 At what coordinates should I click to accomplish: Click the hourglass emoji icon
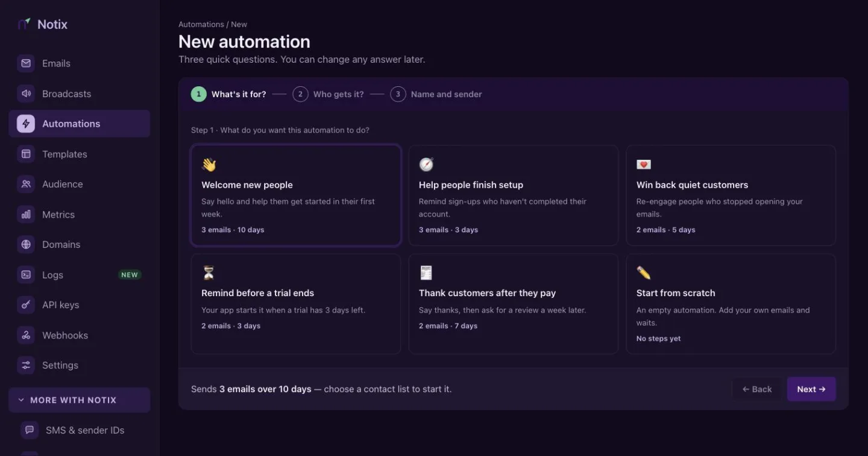209,273
